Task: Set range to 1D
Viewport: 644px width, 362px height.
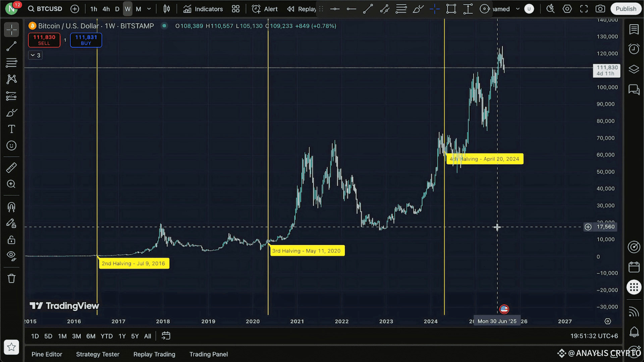Action: [35, 336]
